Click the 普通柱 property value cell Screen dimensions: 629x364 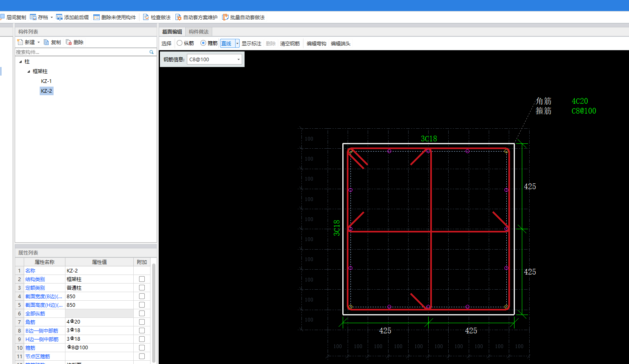[99, 288]
